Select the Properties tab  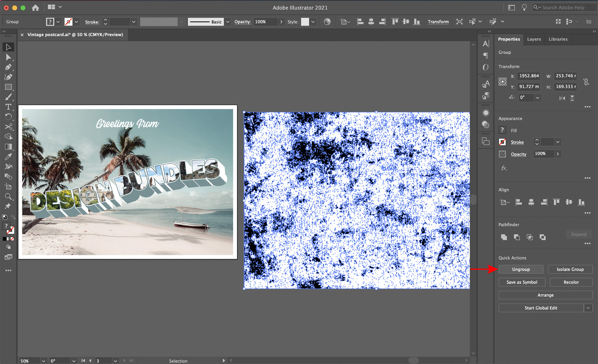click(x=509, y=39)
